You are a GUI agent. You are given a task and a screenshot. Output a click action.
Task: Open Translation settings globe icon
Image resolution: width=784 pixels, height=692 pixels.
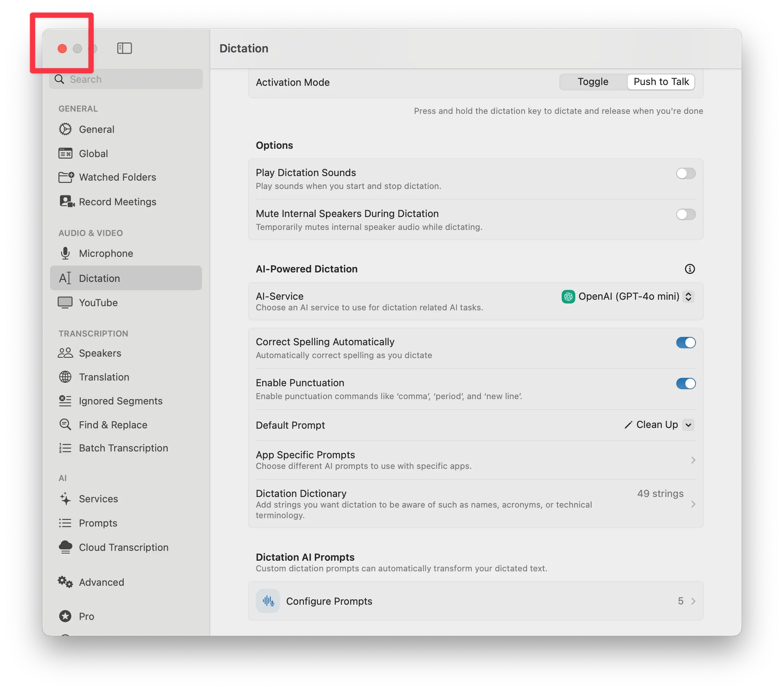coord(65,377)
